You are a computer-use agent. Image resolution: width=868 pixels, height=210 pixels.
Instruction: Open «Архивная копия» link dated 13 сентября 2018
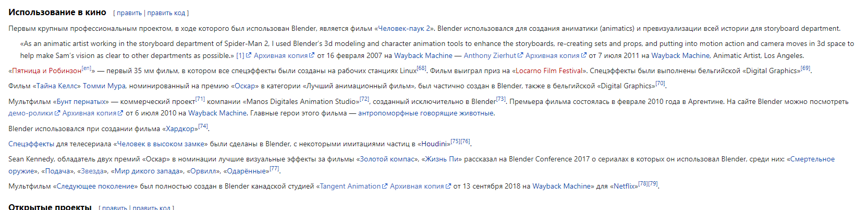421,186
